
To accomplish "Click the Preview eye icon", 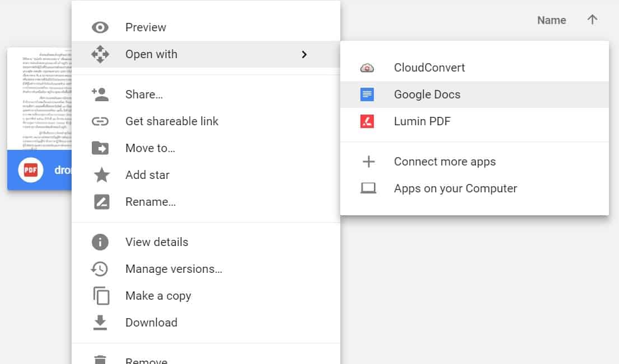I will [x=100, y=27].
